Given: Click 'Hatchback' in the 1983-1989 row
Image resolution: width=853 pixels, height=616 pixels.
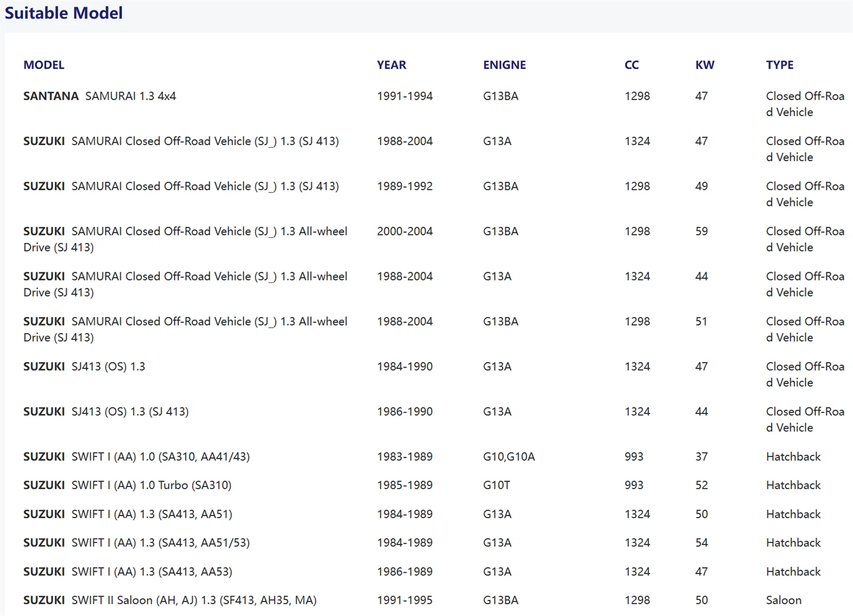Looking at the screenshot, I should 793,457.
